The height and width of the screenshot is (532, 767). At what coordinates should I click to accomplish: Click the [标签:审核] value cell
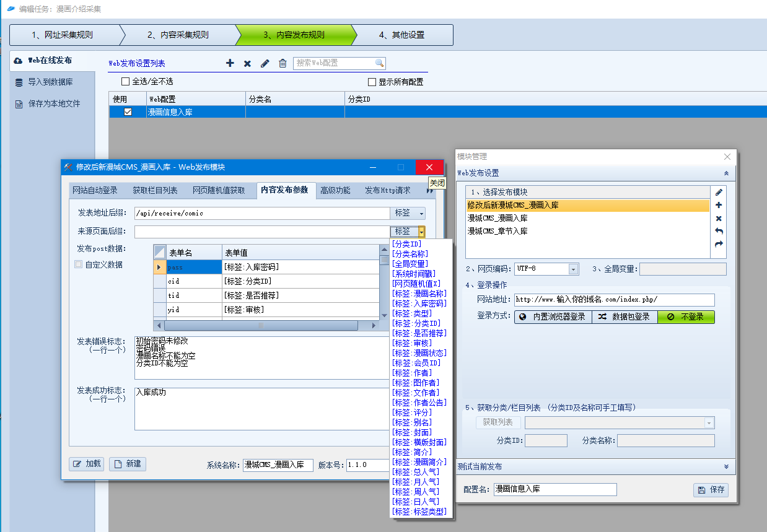(300, 309)
